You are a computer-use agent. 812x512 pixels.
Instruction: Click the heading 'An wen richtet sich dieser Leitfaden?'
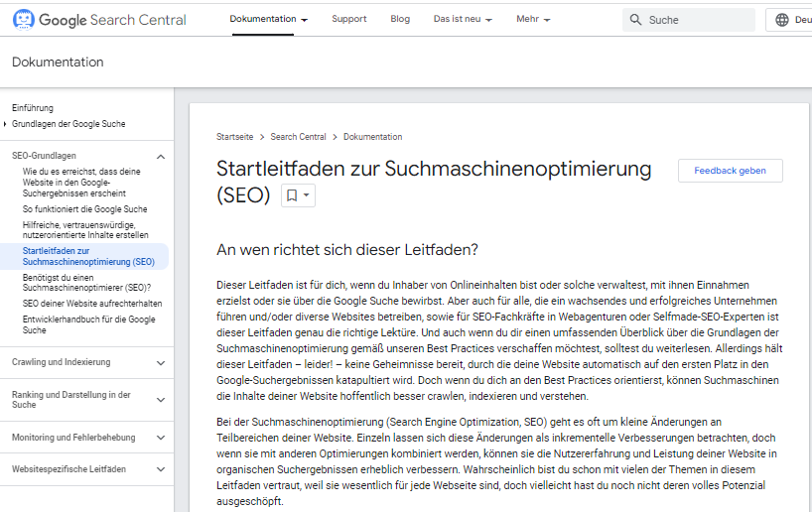347,250
